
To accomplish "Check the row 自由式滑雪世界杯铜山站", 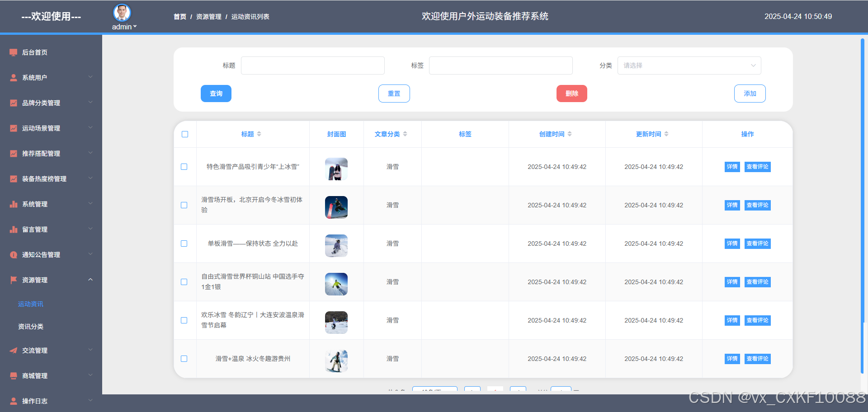I will point(184,282).
